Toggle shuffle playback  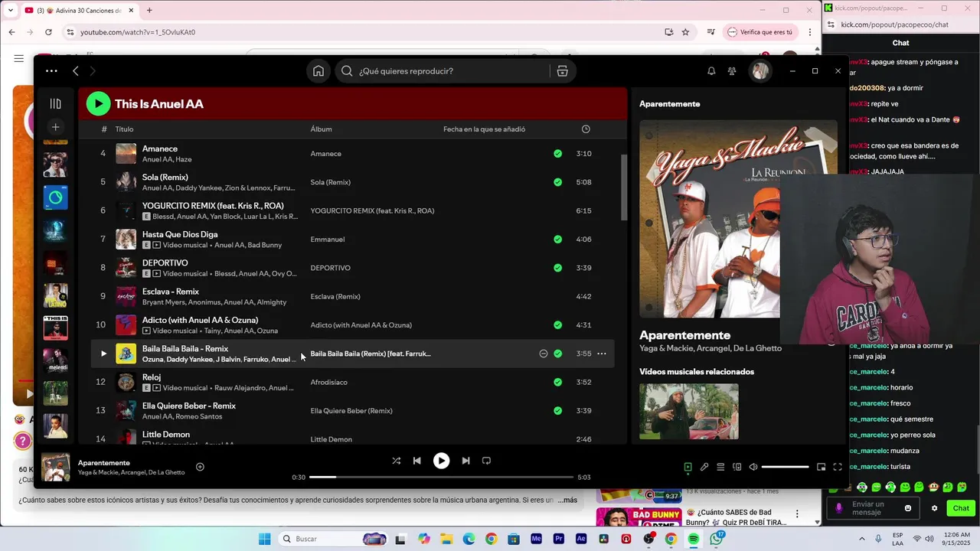[396, 461]
